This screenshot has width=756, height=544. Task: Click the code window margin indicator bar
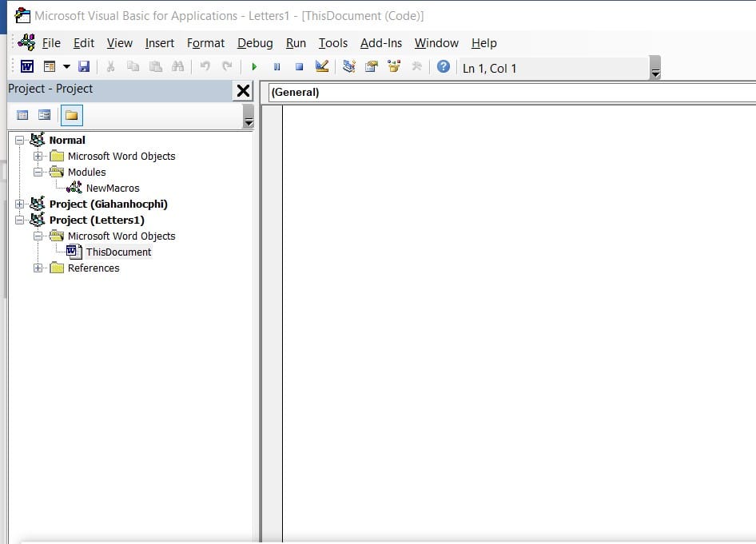pyautogui.click(x=272, y=323)
